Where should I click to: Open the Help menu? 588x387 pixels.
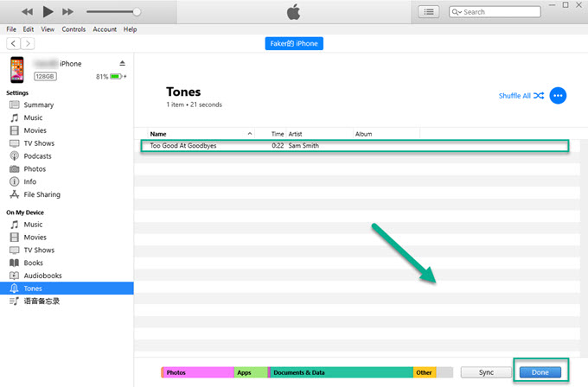coord(130,29)
